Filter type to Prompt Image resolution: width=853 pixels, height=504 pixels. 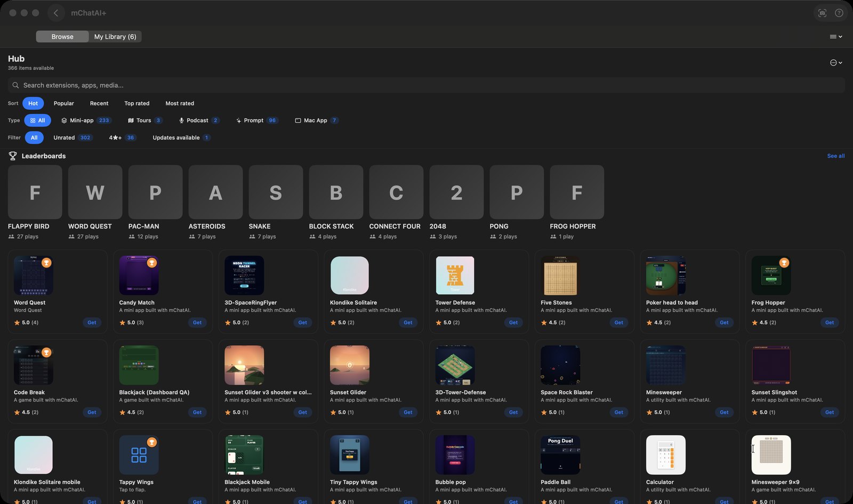pos(257,120)
